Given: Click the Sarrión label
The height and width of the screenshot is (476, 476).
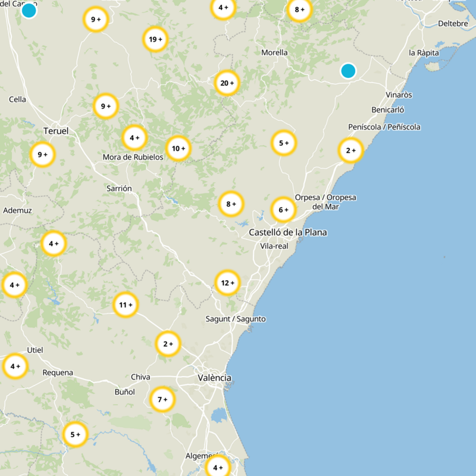Looking at the screenshot, I should (x=119, y=189).
